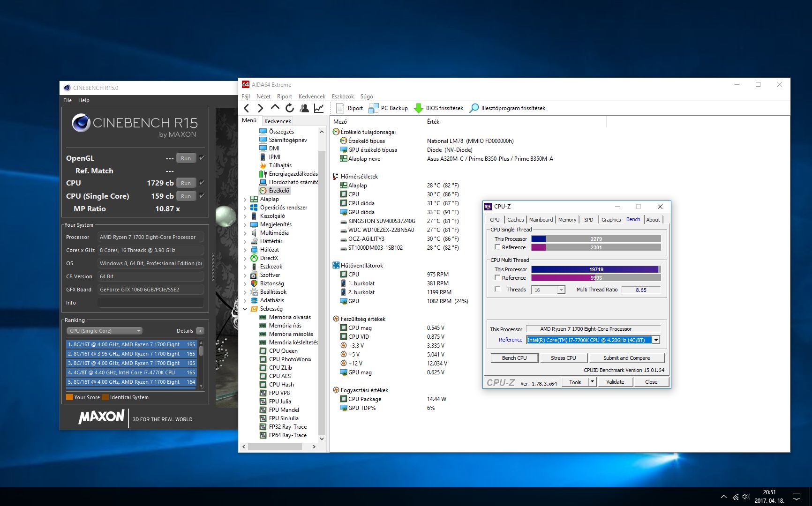Expand DirectX tree node
Viewport: 812px width, 506px height.
245,258
